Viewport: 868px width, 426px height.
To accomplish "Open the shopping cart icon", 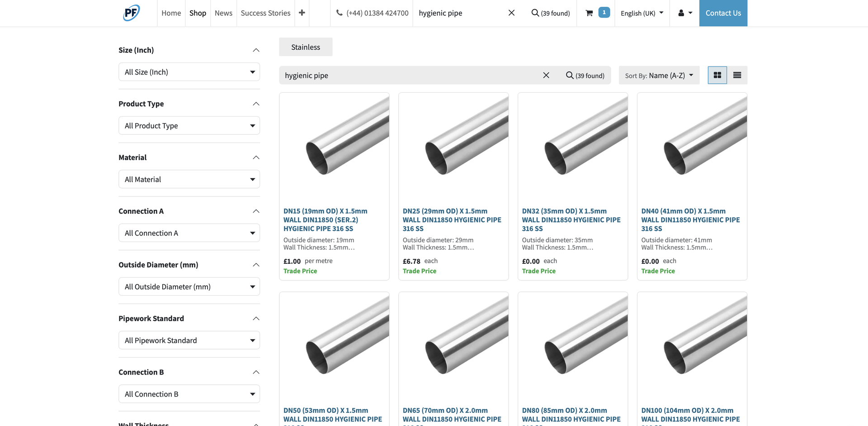I will coord(589,13).
